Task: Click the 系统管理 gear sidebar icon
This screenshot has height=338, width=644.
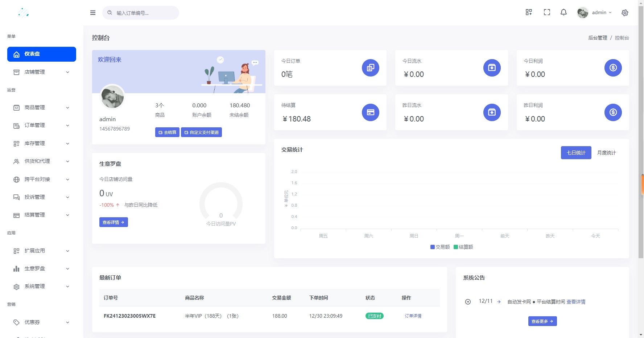Action: 16,287
